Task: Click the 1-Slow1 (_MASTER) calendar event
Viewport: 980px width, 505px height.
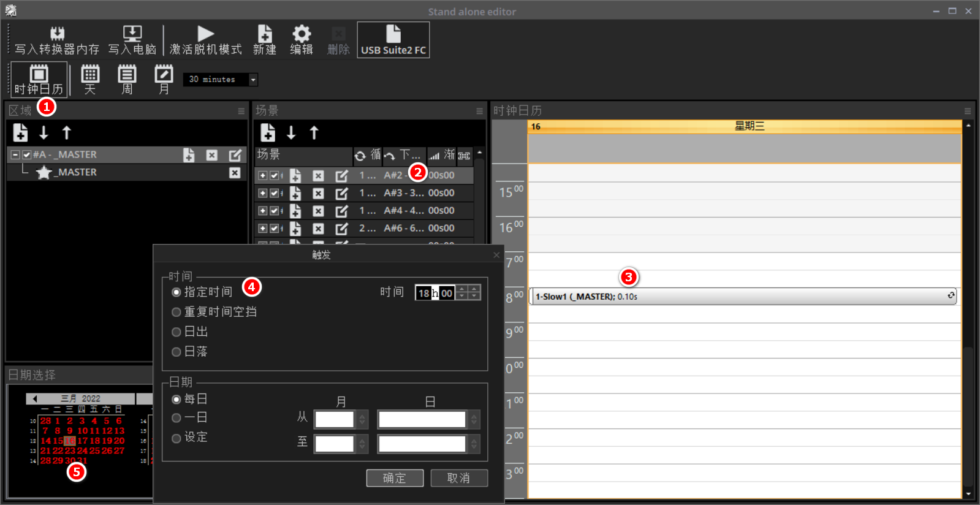Action: 735,297
